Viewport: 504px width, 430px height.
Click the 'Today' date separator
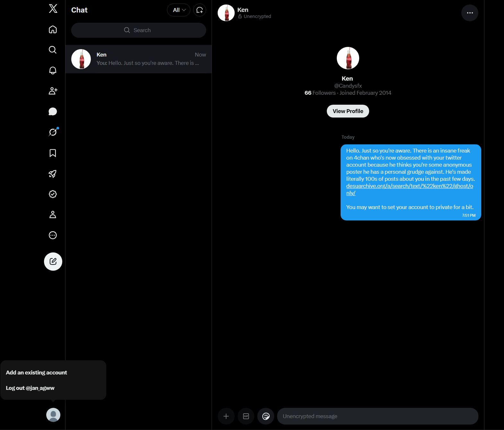(x=348, y=137)
